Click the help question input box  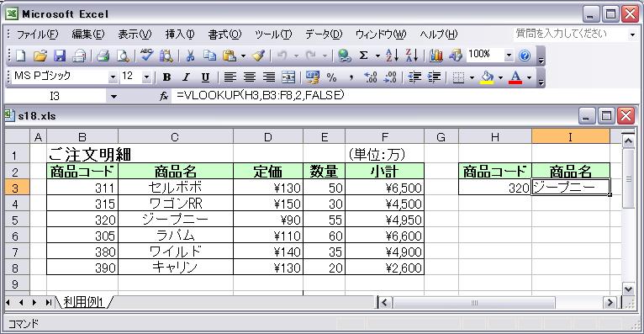[570, 34]
